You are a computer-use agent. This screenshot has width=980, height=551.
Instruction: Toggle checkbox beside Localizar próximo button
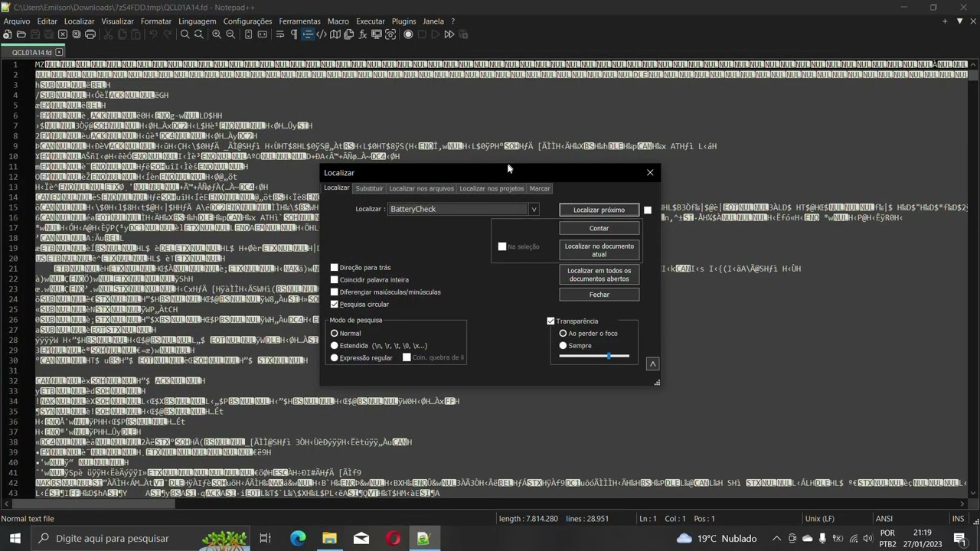(648, 210)
